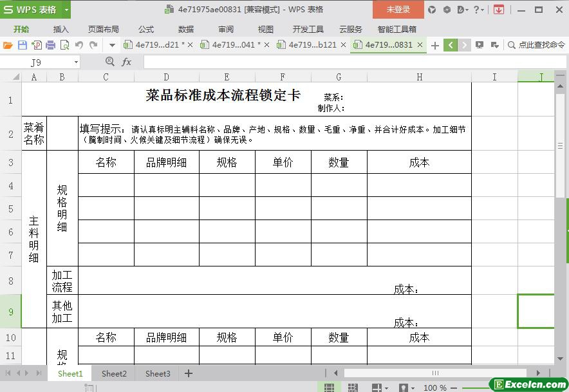Open the 开发工具 tab
The width and height of the screenshot is (569, 392).
tap(308, 30)
